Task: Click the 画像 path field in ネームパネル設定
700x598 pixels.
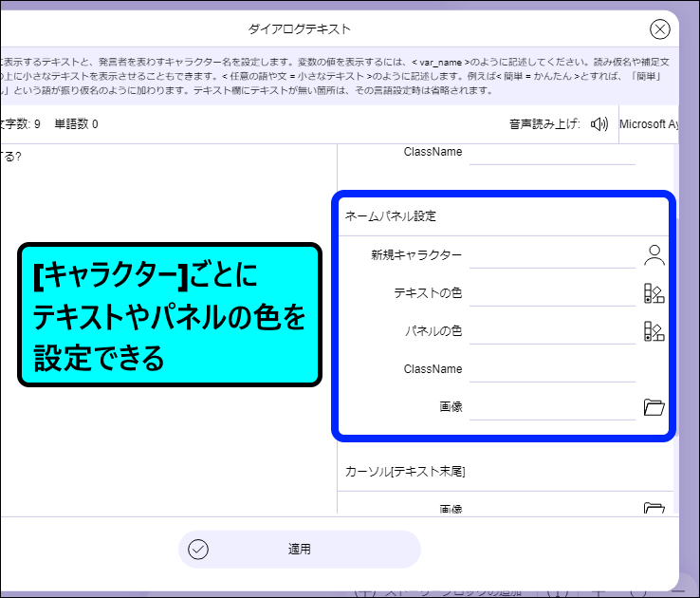Action: (x=552, y=407)
